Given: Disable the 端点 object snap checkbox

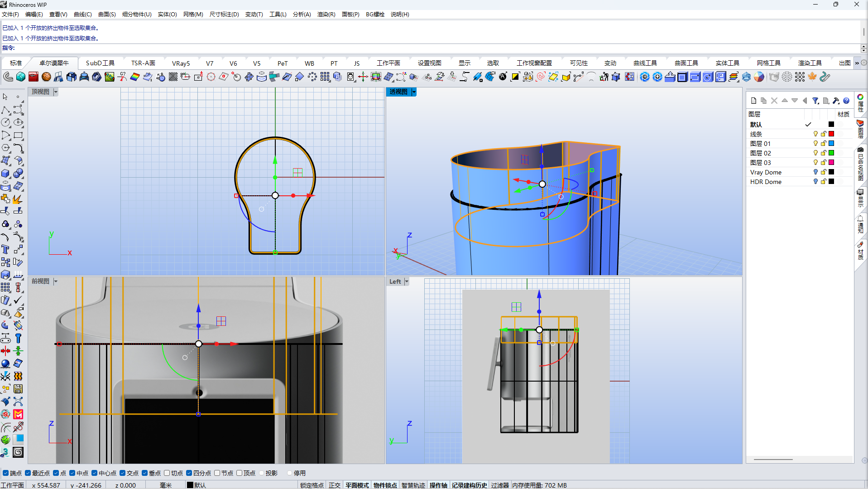Looking at the screenshot, I should 6,473.
